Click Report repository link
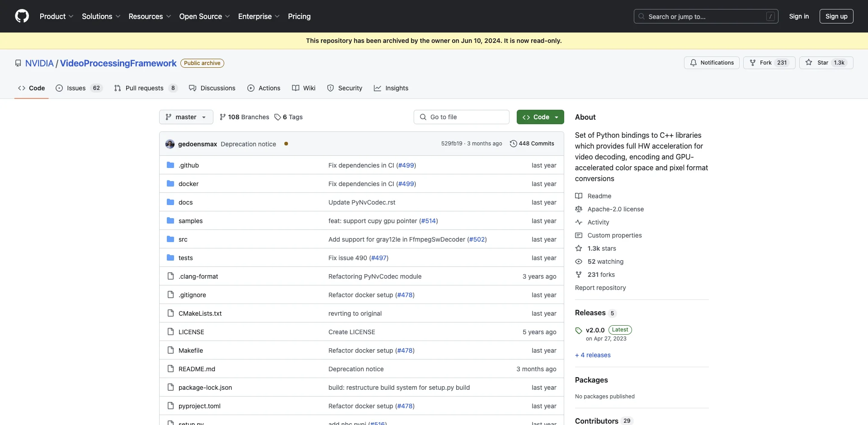Image resolution: width=868 pixels, height=425 pixels. point(600,288)
